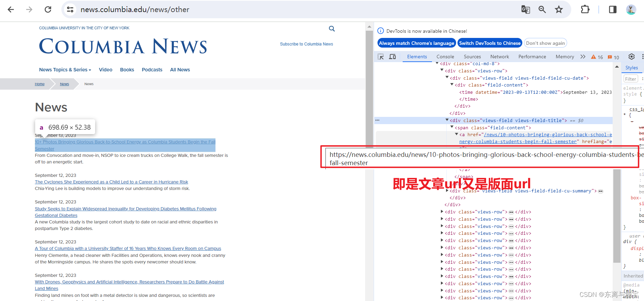Open the Performance tab
Screen dimensions: 644x301
[x=532, y=57]
